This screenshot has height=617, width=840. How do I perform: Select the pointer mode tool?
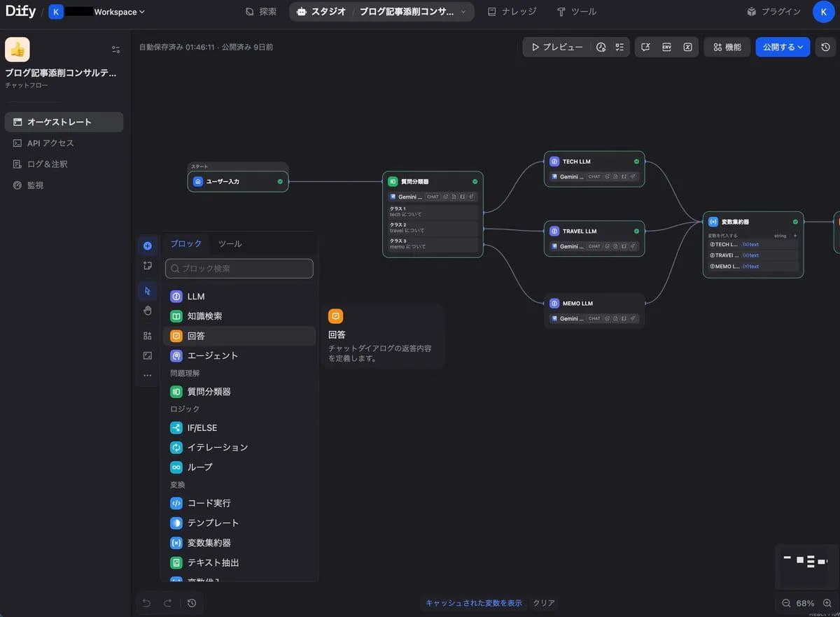pyautogui.click(x=147, y=291)
